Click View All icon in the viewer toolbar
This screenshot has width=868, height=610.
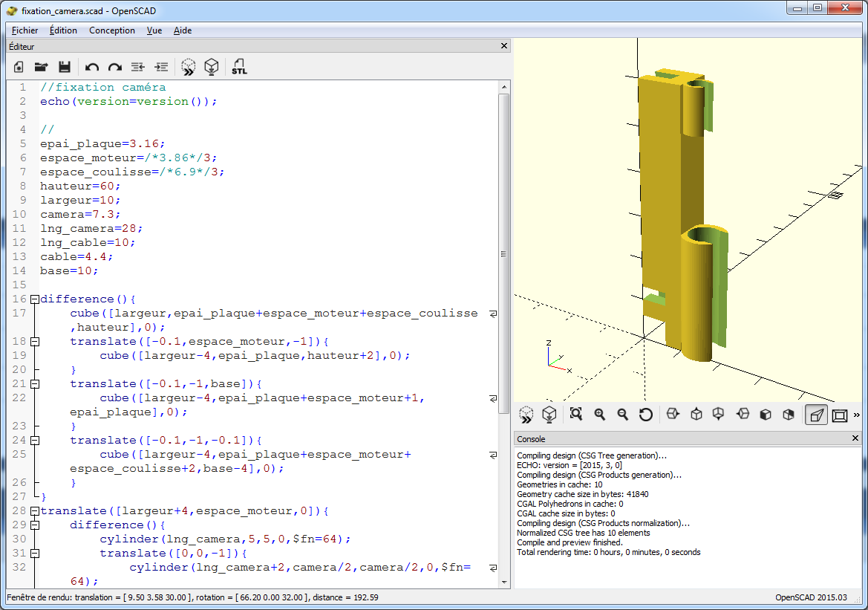(576, 415)
